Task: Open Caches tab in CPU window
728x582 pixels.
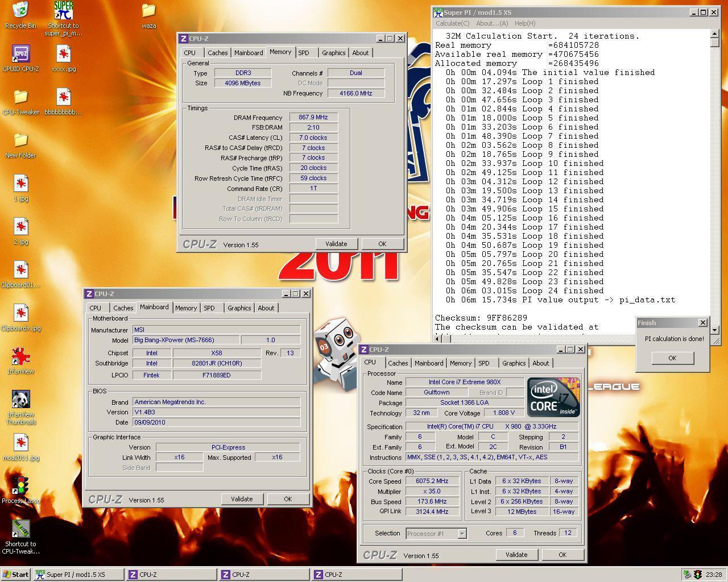Action: pos(398,363)
